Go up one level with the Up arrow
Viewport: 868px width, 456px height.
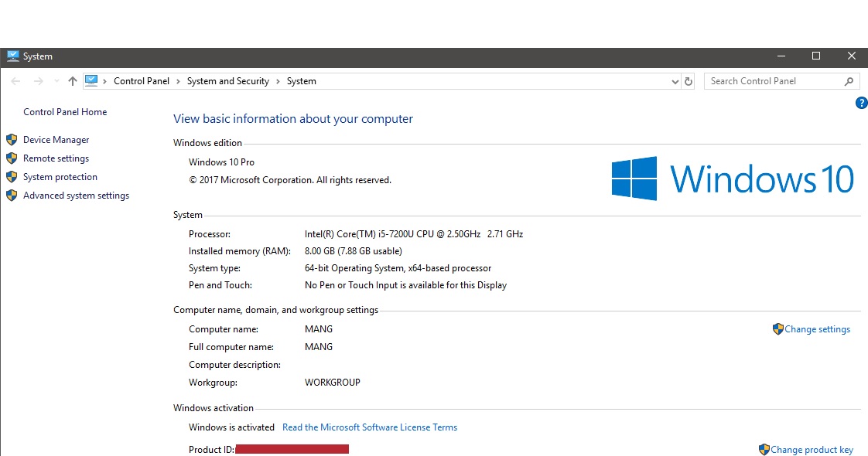click(x=73, y=81)
